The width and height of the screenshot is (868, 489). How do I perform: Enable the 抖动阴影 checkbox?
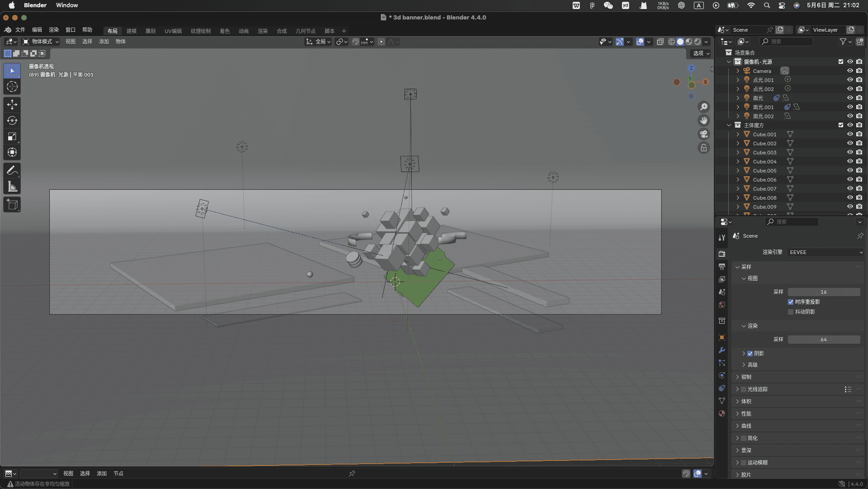coord(791,312)
